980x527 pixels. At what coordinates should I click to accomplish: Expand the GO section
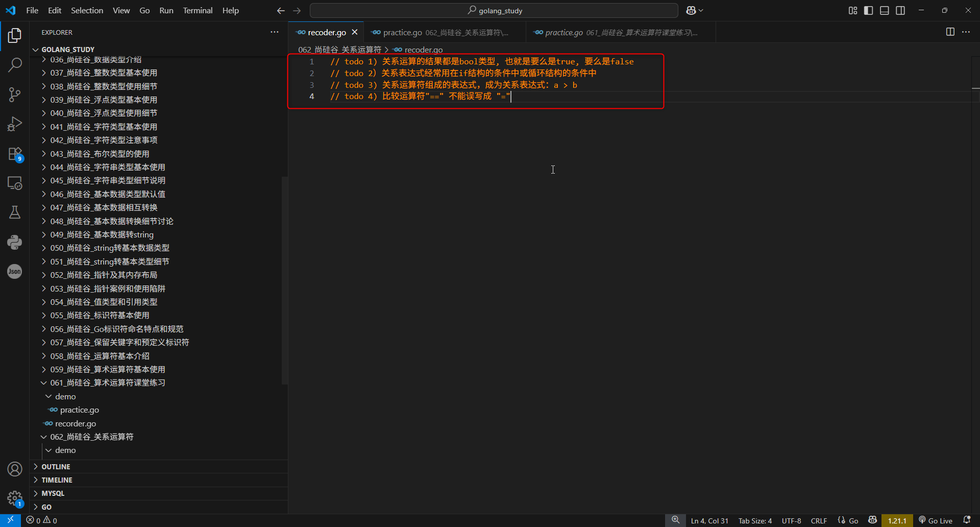click(159, 507)
